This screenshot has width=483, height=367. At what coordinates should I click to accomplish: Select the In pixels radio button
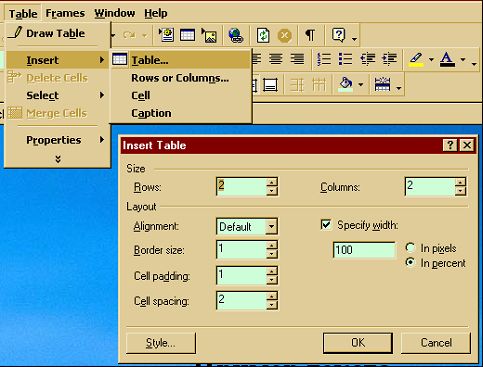pos(410,248)
